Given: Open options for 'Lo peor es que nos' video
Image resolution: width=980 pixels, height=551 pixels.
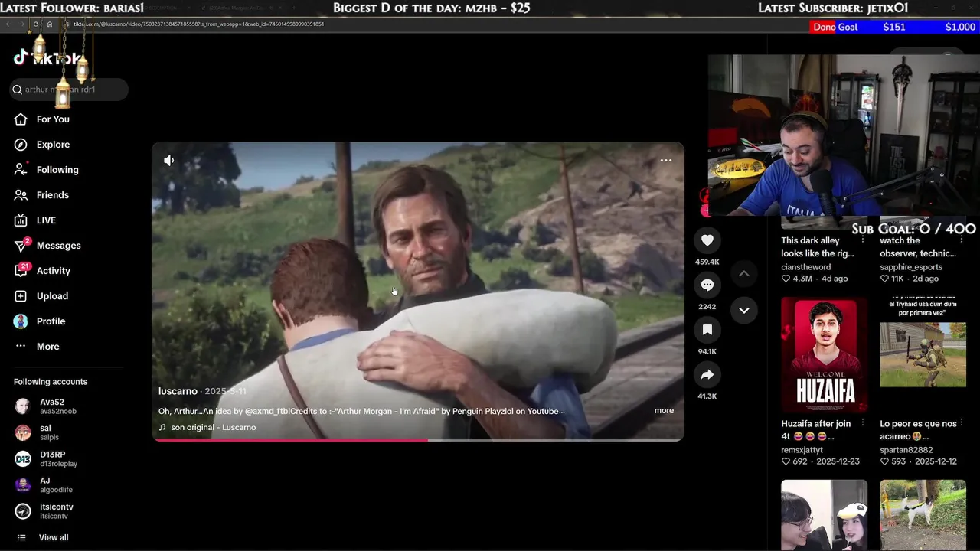Looking at the screenshot, I should (962, 422).
